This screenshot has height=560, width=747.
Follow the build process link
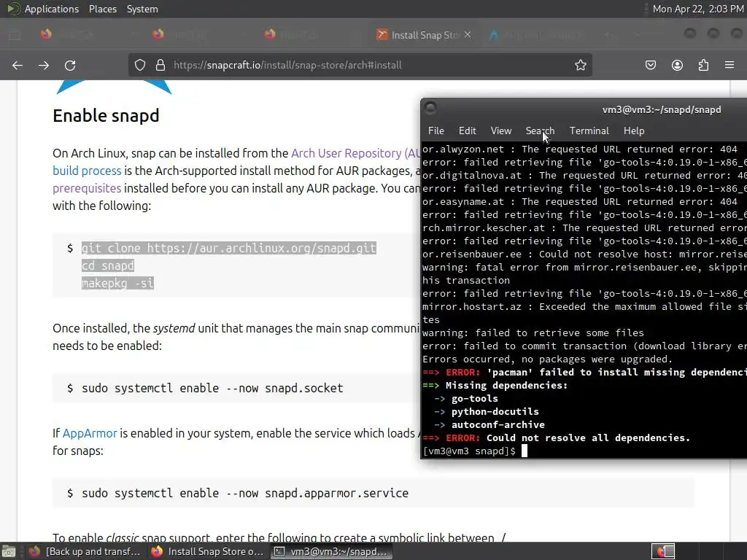88,171
